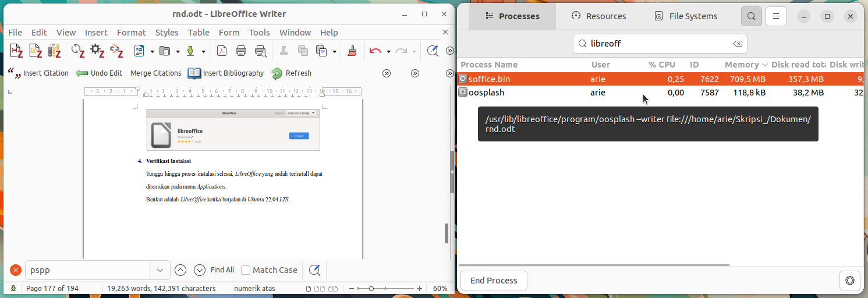Open the Undo history dropdown arrow

[388, 51]
